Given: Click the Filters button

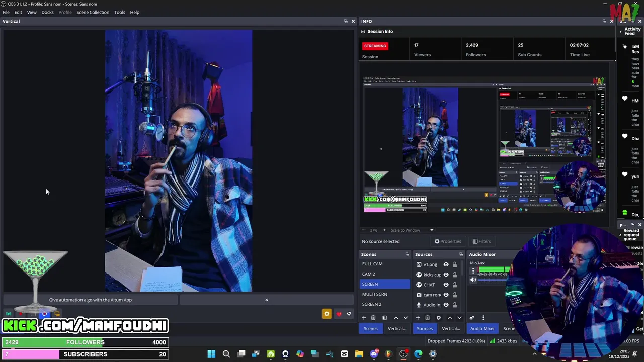Looking at the screenshot, I should tap(481, 241).
